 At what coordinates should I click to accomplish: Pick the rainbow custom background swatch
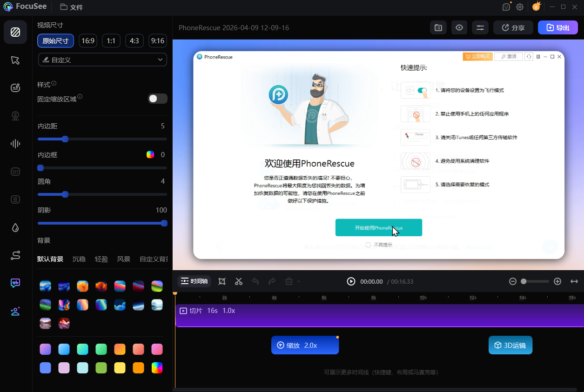(157, 368)
